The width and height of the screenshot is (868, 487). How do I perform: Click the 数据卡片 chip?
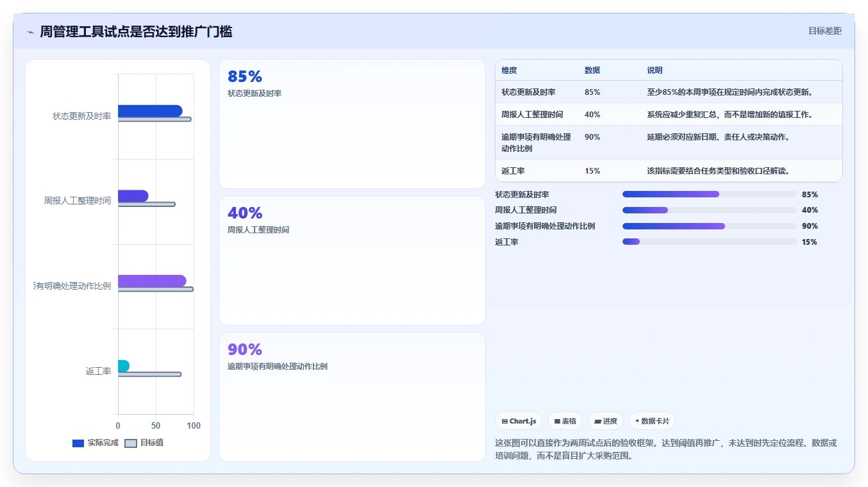(652, 421)
